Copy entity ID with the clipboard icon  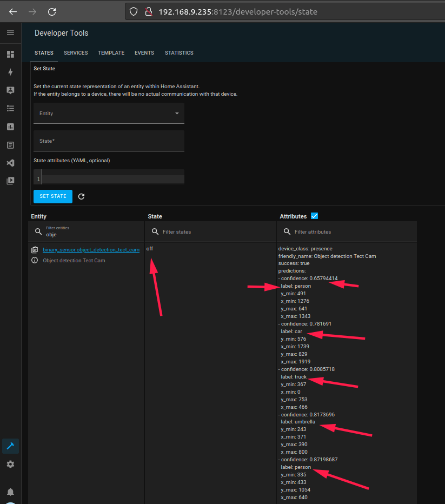point(35,250)
